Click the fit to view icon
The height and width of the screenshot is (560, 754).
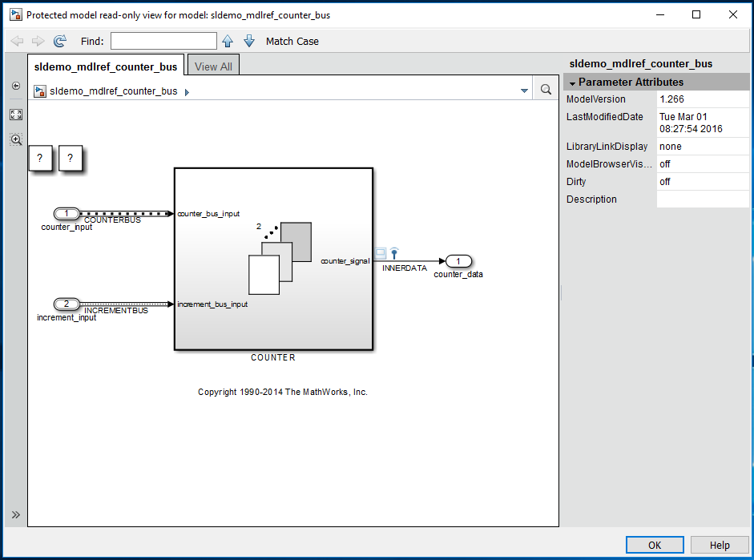pos(16,115)
